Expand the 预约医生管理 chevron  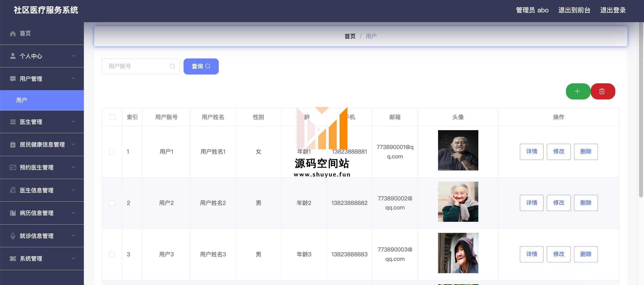[74, 167]
